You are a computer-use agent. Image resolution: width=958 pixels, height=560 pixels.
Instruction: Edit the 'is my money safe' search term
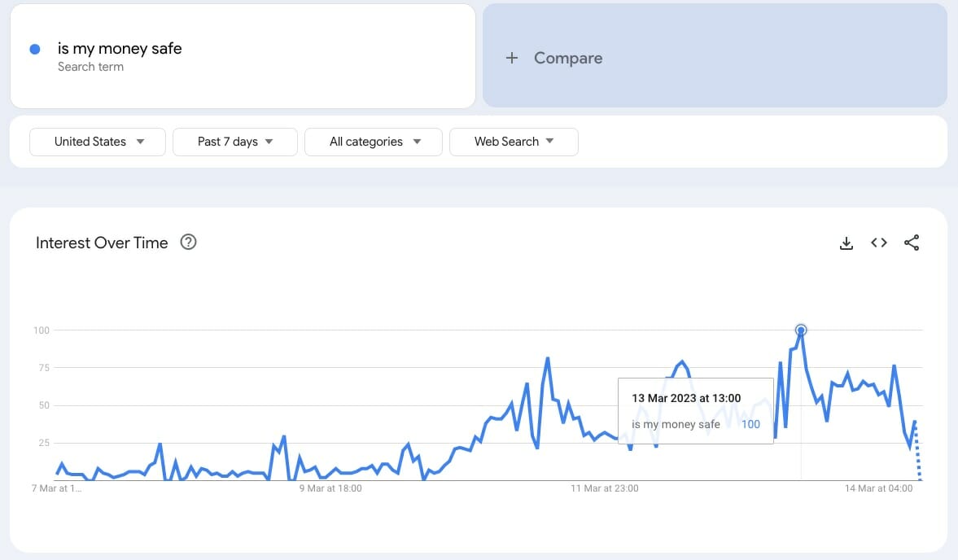pyautogui.click(x=120, y=49)
